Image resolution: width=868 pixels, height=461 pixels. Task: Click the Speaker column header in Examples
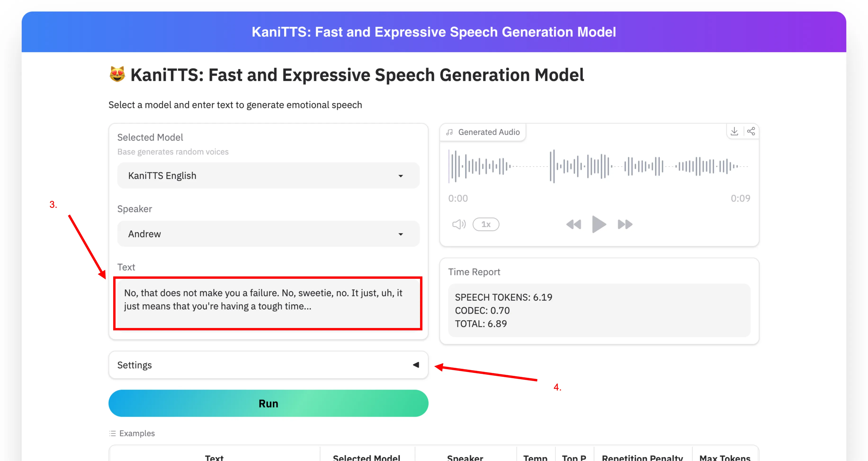[x=465, y=457]
